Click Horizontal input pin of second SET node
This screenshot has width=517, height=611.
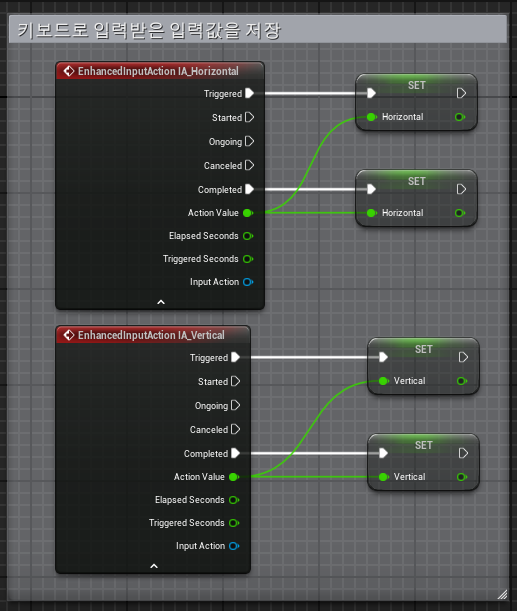click(372, 213)
